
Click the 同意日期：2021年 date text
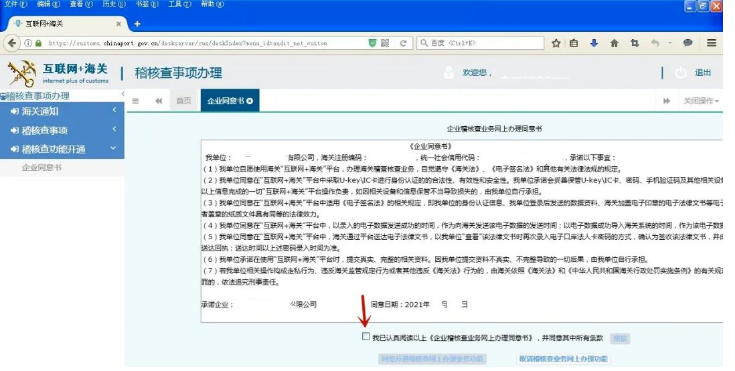(400, 304)
